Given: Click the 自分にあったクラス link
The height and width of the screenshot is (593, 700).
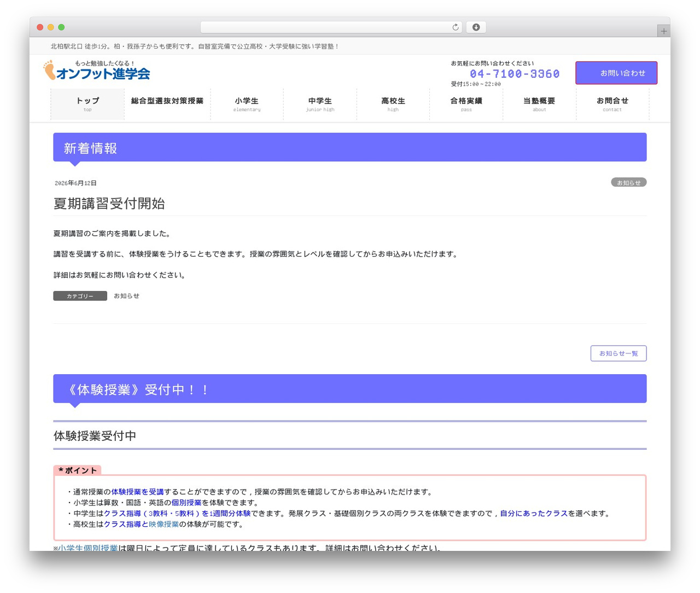Looking at the screenshot, I should click(534, 514).
